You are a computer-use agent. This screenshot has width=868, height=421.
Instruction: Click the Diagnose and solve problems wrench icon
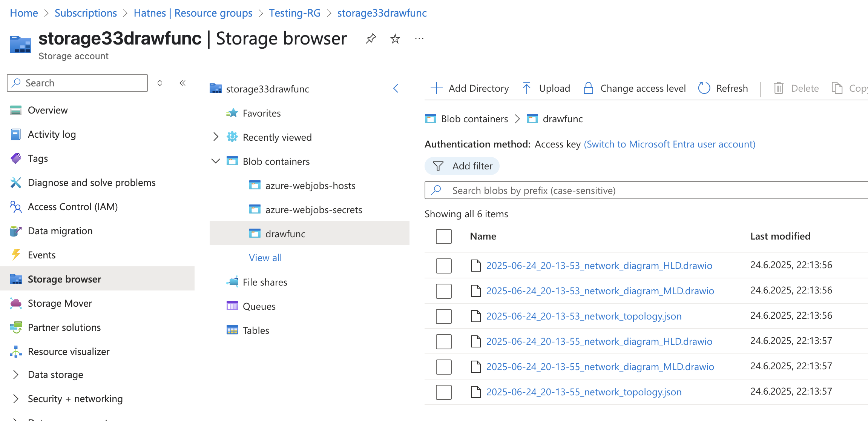point(16,183)
